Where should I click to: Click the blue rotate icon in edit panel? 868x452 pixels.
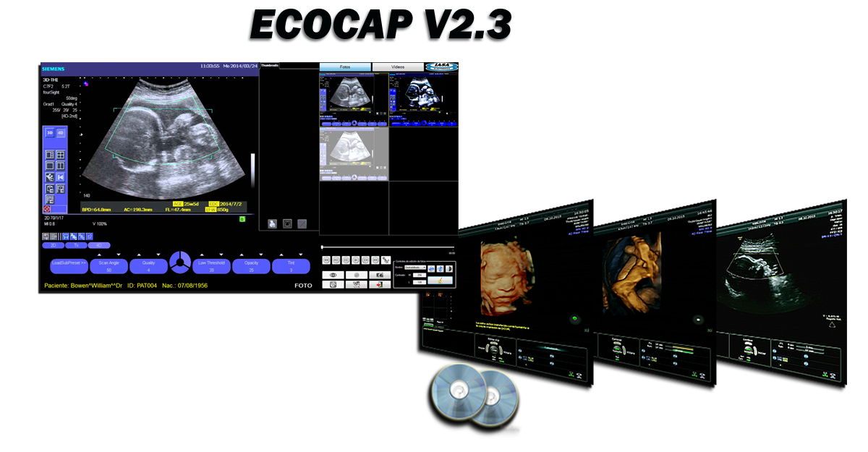point(441,268)
